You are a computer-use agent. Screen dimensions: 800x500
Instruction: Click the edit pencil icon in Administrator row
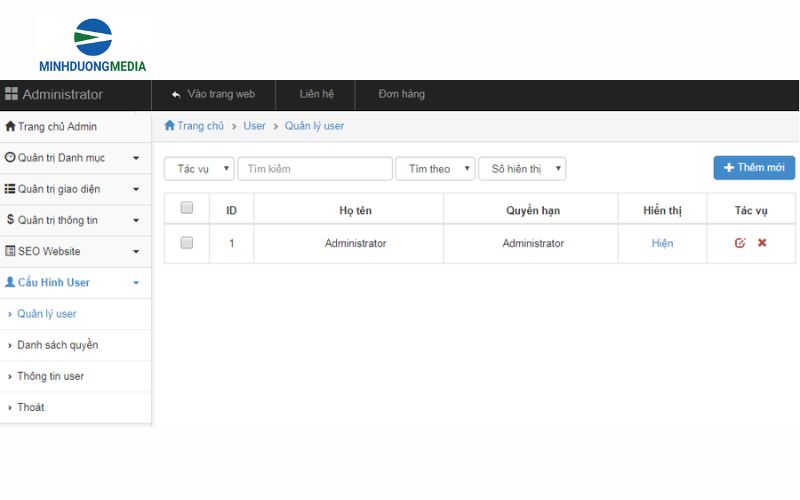(x=740, y=243)
